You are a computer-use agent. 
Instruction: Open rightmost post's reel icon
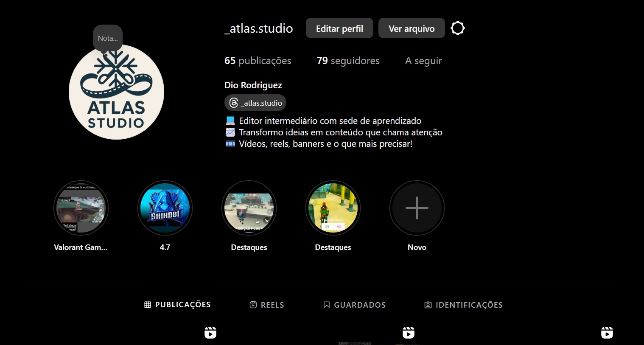coord(607,333)
